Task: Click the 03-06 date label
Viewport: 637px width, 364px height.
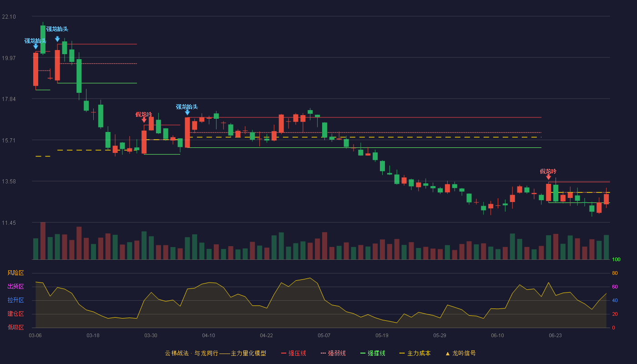Action: pos(35,335)
